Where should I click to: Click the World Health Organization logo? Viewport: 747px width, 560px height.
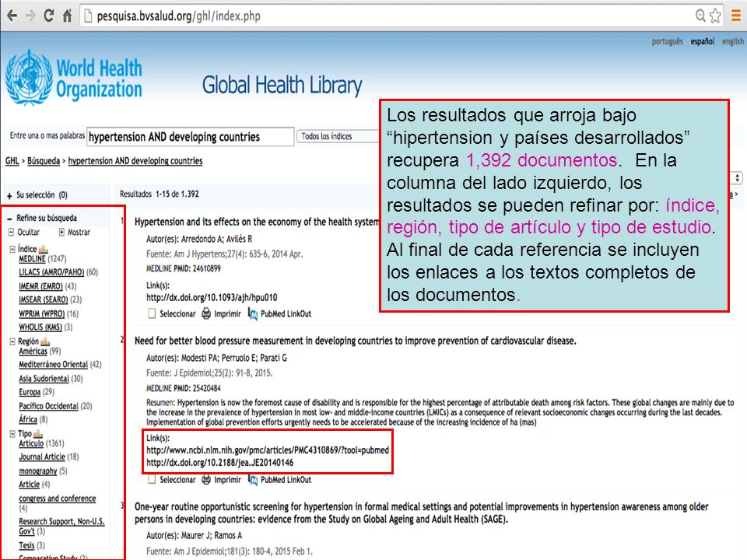coord(74,78)
